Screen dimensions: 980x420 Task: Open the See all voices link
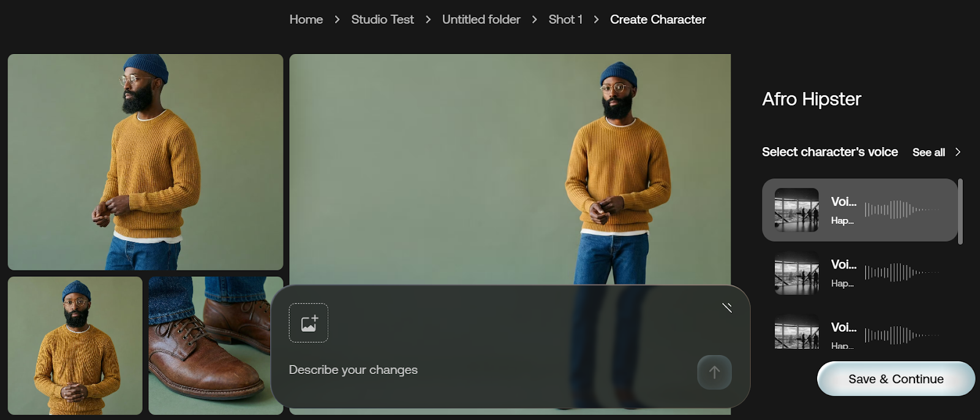tap(928, 152)
